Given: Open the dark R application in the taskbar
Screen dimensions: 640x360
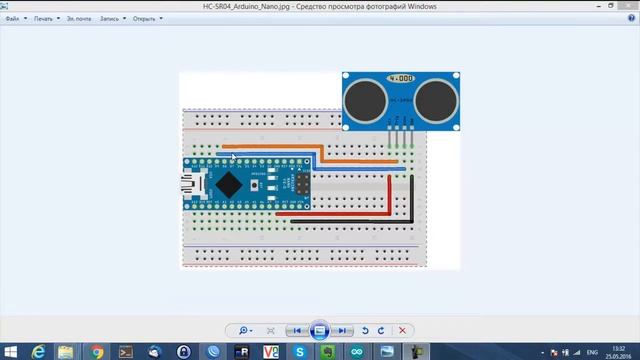Looking at the screenshot, I should 242,352.
